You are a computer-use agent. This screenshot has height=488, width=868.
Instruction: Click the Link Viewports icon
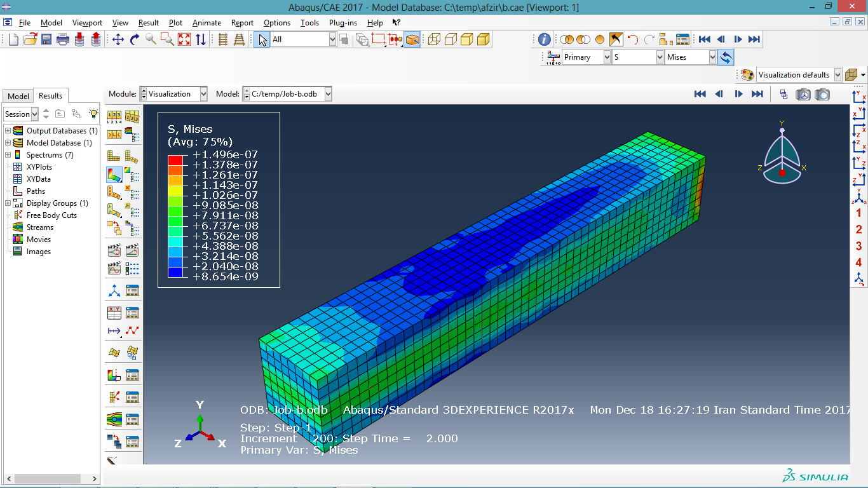[x=783, y=94]
